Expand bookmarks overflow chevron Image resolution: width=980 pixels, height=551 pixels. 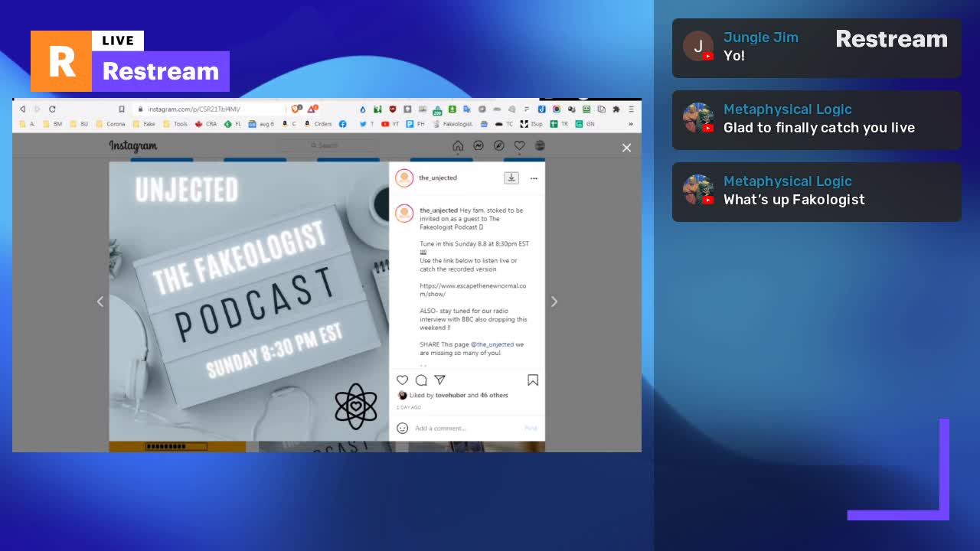tap(631, 124)
